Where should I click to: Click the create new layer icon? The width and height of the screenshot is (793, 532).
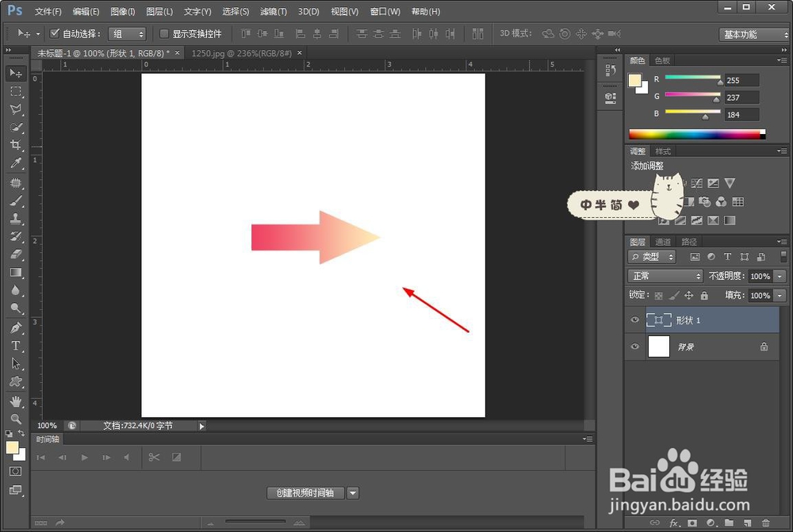tap(748, 522)
